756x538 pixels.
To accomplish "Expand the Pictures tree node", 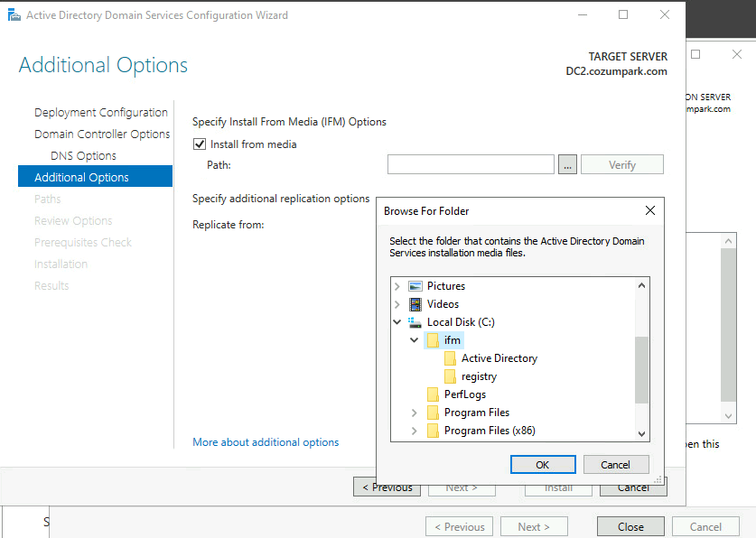I will coord(397,286).
